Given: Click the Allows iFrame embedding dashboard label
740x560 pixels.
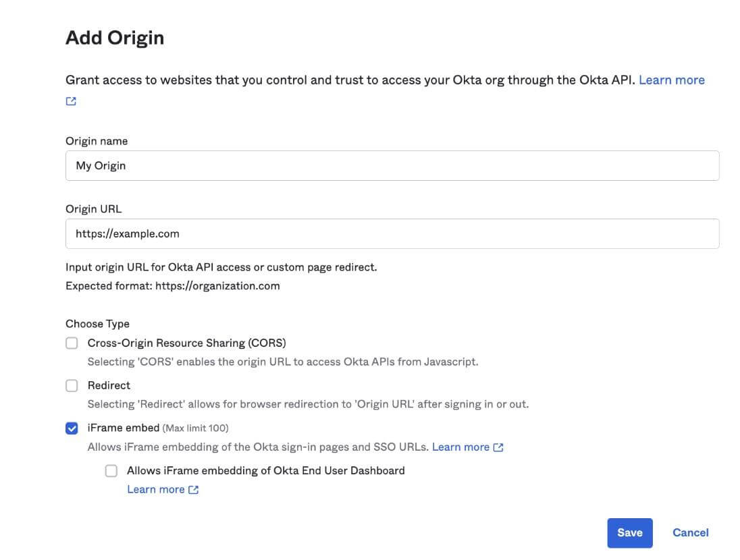Looking at the screenshot, I should [x=265, y=470].
